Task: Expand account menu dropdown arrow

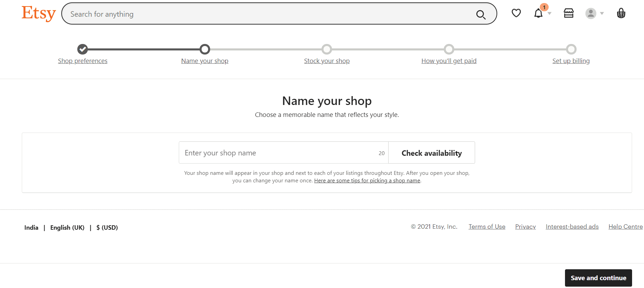Action: pos(602,14)
